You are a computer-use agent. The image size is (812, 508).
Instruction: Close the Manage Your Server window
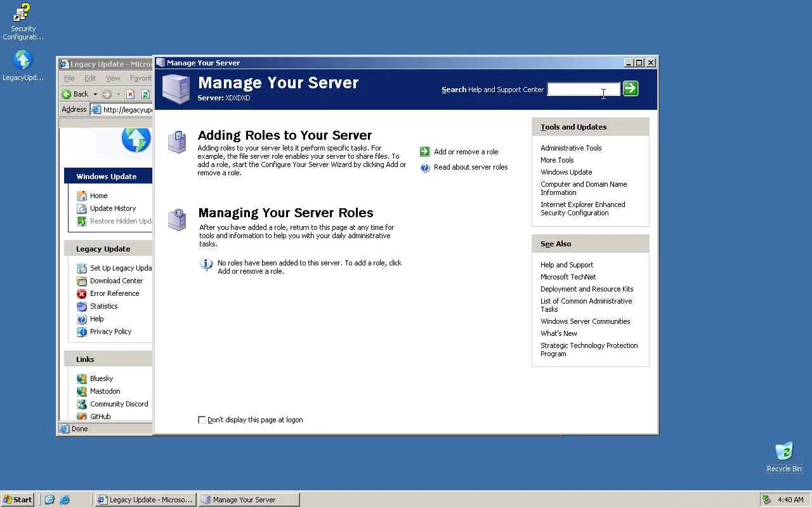tap(650, 63)
